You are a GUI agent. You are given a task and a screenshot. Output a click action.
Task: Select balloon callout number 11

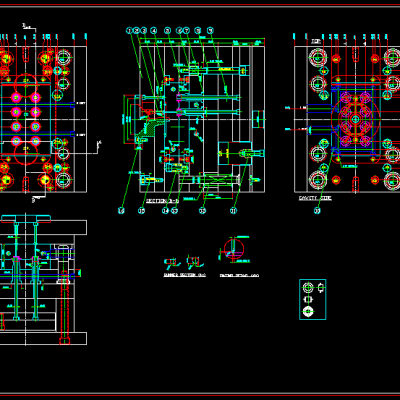pos(234,211)
